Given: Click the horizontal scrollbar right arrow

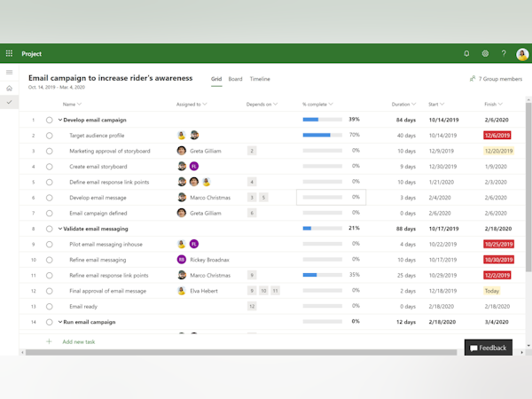Looking at the screenshot, I should pos(522,353).
